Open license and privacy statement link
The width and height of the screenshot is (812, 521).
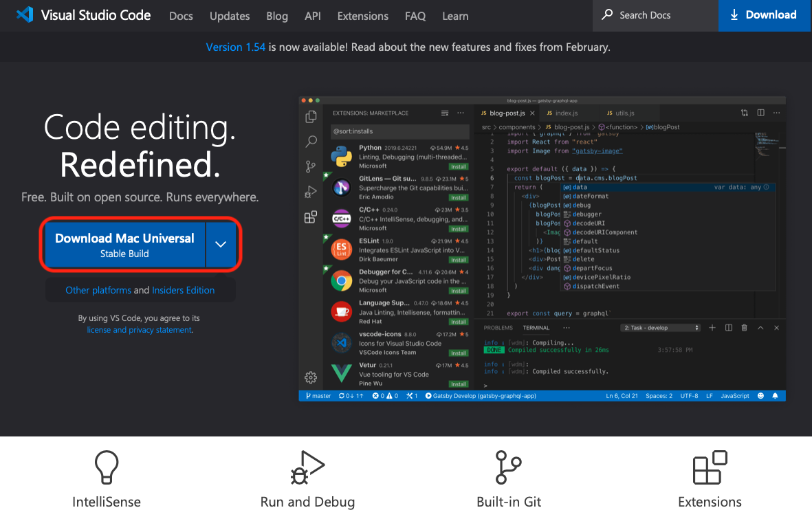(140, 330)
